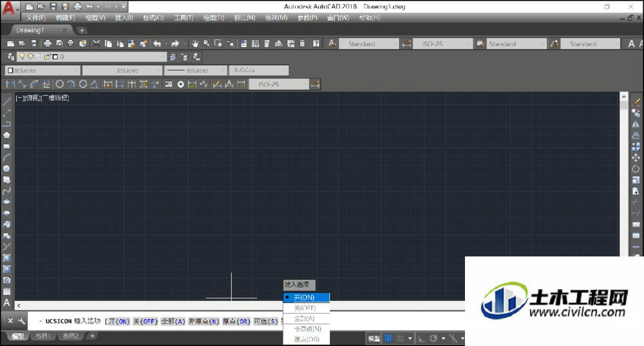Toggle snap mode in status bar
This screenshot has height=346, width=644.
pos(400,339)
